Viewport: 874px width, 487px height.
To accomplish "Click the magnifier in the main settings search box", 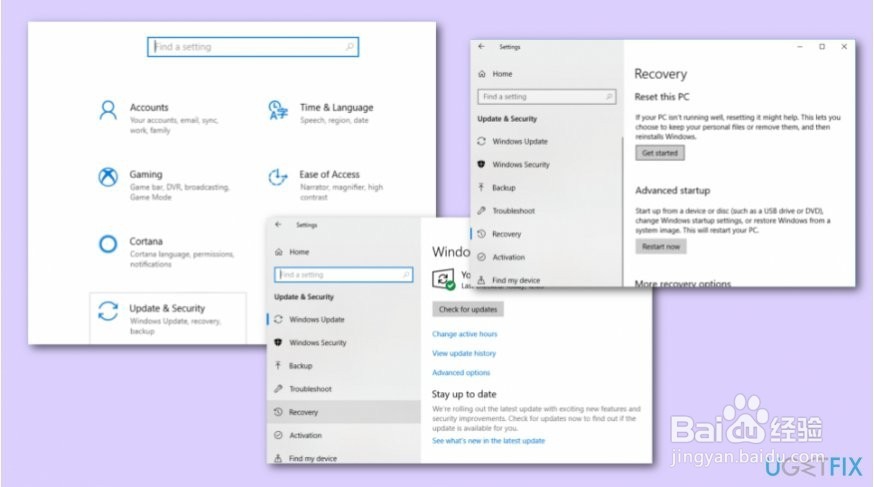I will pos(349,47).
